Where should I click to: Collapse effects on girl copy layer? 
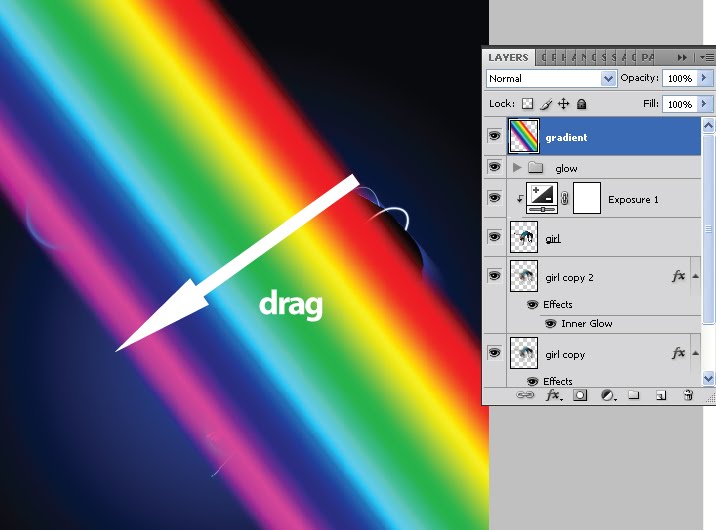pyautogui.click(x=695, y=352)
